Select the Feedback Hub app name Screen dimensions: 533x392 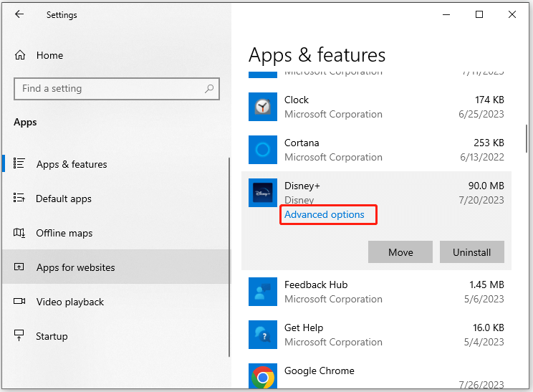[x=316, y=285]
